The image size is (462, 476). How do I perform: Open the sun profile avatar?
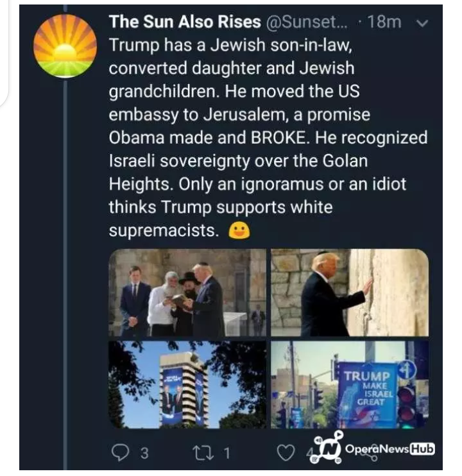(x=65, y=46)
